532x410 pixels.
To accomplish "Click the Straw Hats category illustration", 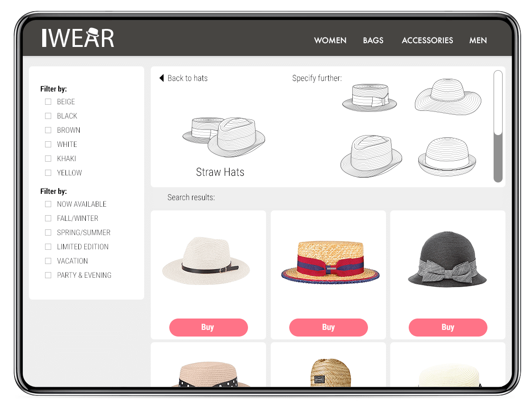I will click(223, 137).
